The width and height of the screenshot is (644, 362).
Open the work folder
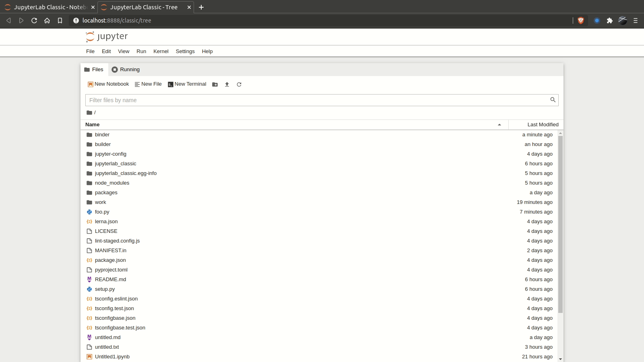100,202
